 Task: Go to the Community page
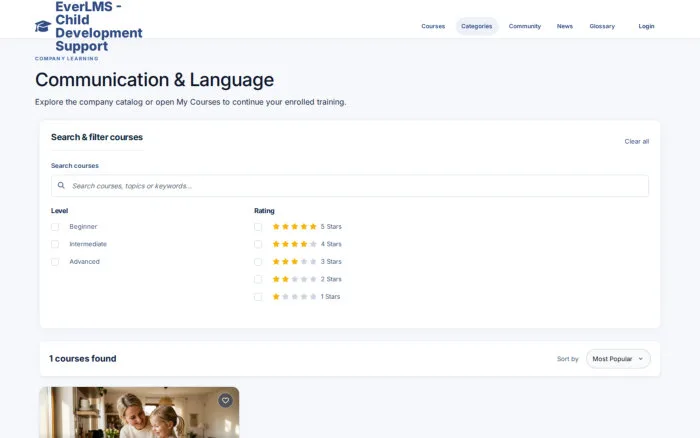(525, 26)
